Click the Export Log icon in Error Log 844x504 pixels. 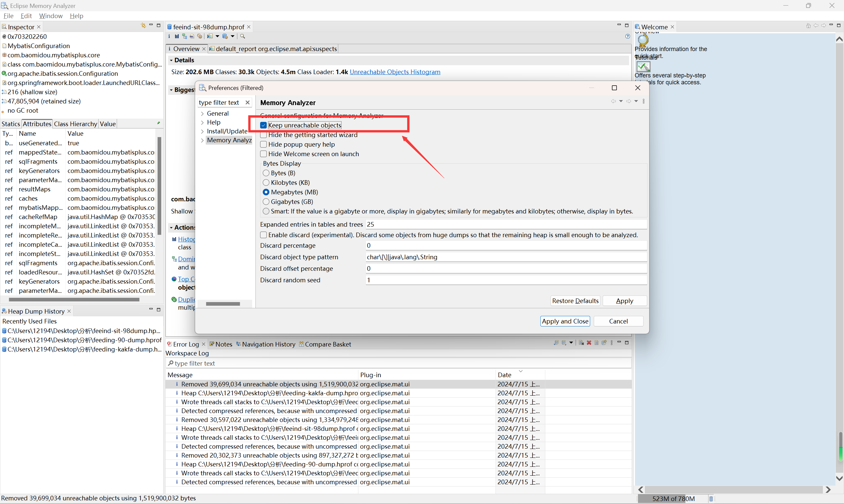point(556,343)
